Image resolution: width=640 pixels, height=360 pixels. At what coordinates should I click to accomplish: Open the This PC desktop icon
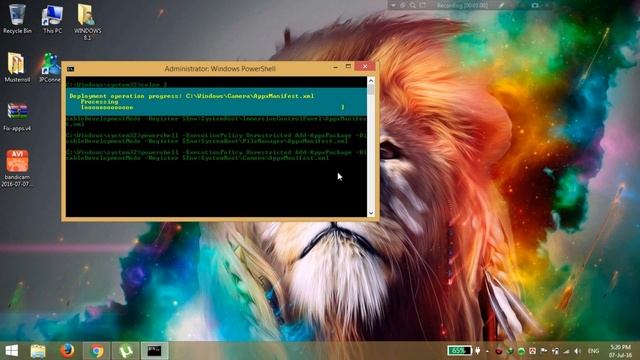[52, 19]
